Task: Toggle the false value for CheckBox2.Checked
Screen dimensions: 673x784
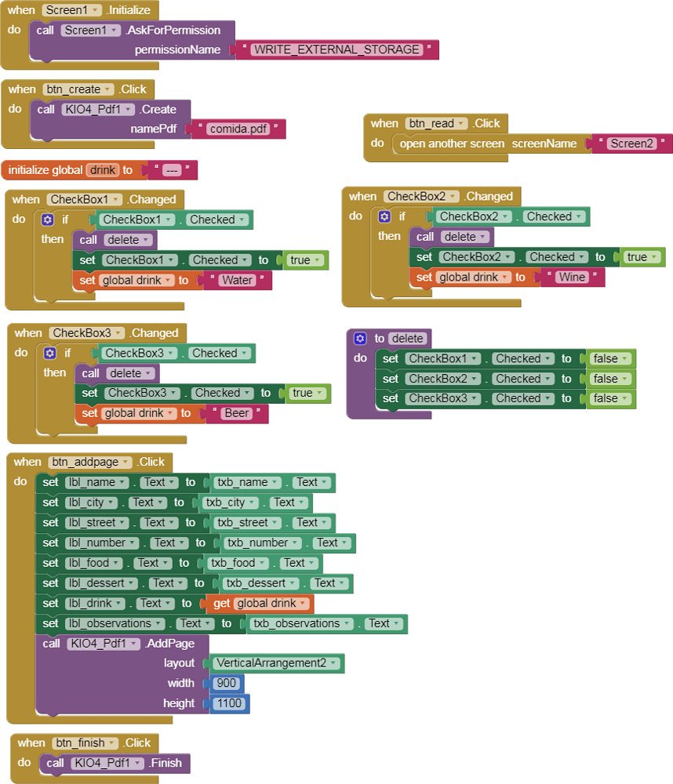Action: point(611,379)
